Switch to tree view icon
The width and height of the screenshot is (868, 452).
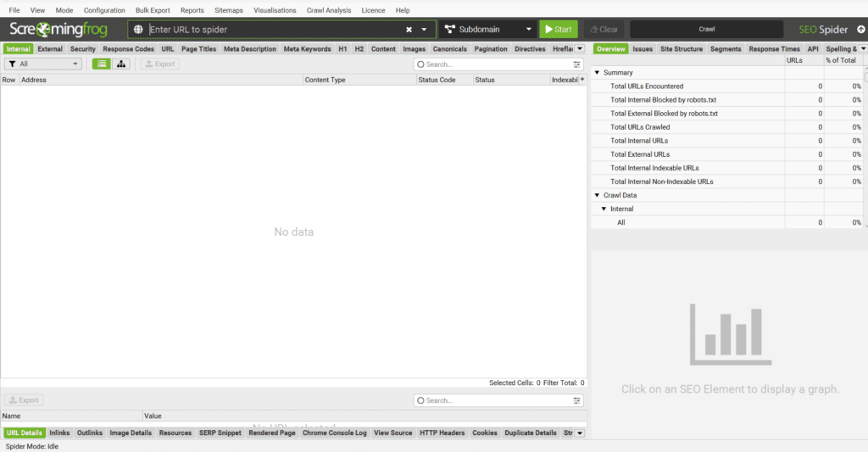point(121,64)
